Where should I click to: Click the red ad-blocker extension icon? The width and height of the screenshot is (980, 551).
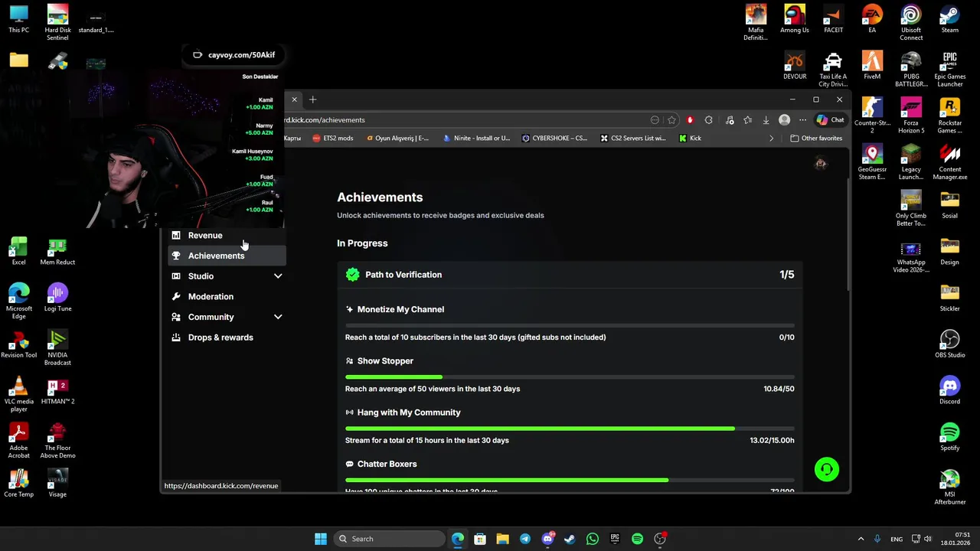[690, 120]
